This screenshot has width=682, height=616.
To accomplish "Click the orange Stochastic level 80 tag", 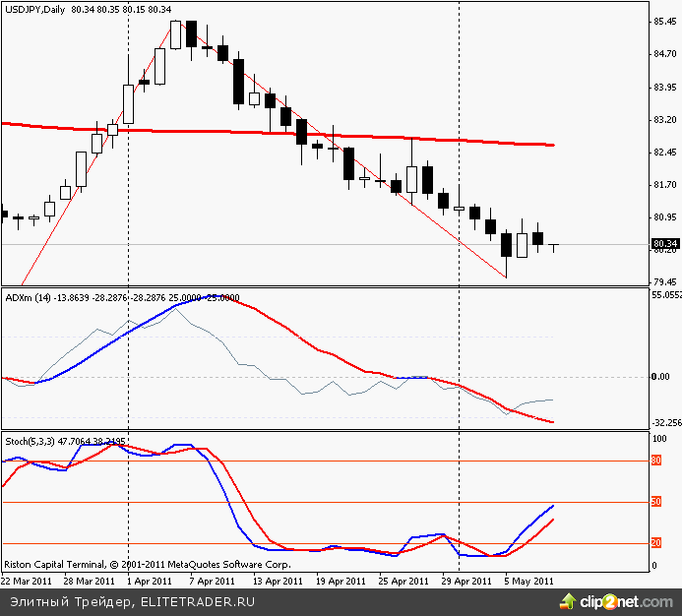I will [657, 461].
